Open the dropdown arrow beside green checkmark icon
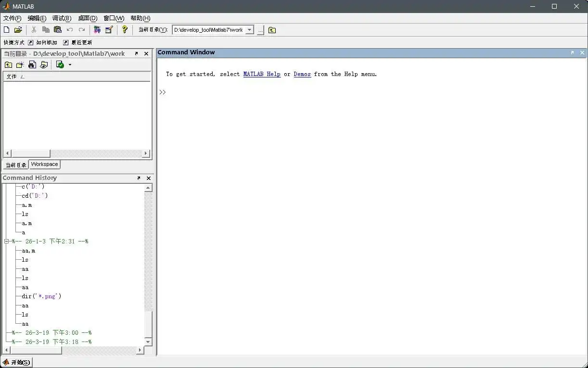The height and width of the screenshot is (368, 588). 70,64
